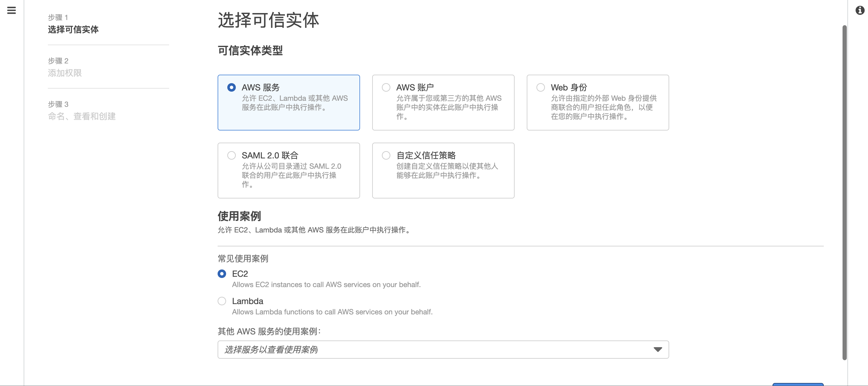Click the 常见使用案例 label
868x386 pixels.
pos(243,259)
